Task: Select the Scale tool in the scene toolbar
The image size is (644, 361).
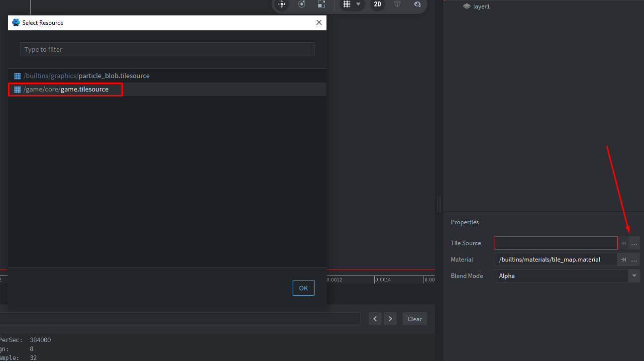Action: click(x=322, y=4)
